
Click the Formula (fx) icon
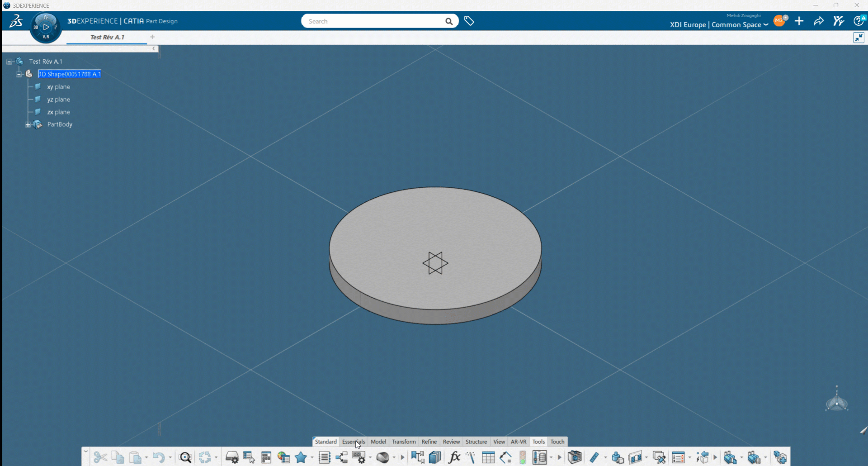pyautogui.click(x=454, y=457)
